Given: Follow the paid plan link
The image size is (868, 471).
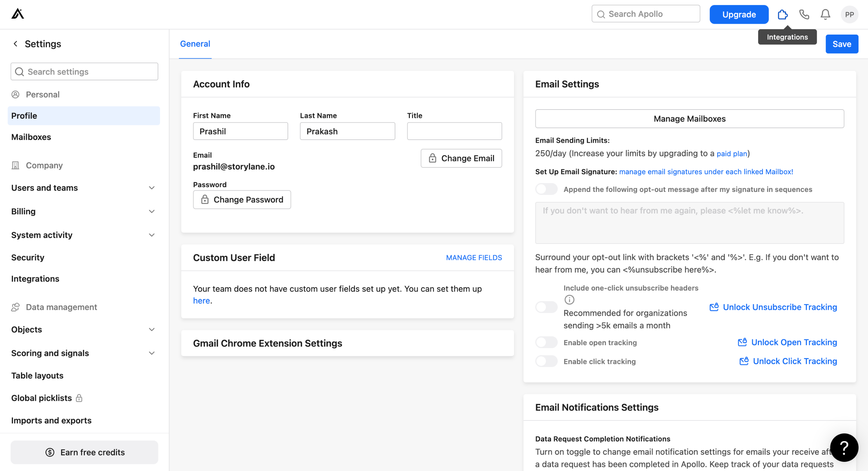Looking at the screenshot, I should (x=732, y=154).
